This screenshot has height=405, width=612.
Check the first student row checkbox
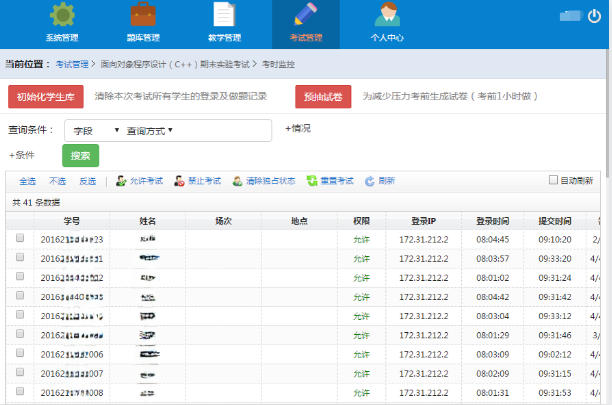coord(20,239)
